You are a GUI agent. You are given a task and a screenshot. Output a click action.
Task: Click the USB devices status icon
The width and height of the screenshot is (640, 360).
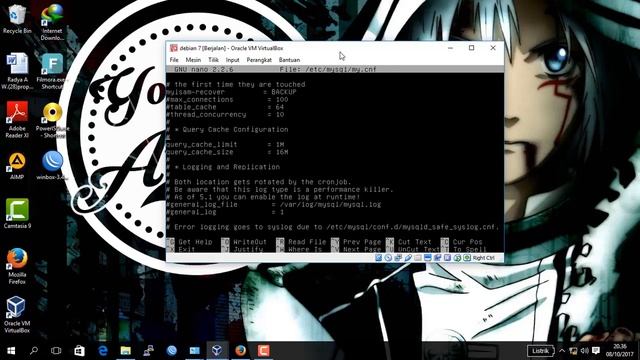click(x=408, y=258)
